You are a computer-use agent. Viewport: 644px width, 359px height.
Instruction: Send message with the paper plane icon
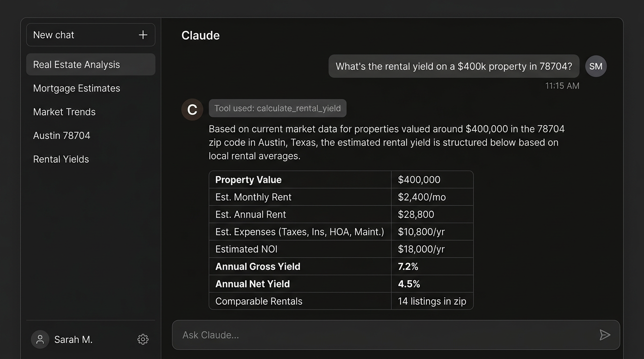coord(605,335)
